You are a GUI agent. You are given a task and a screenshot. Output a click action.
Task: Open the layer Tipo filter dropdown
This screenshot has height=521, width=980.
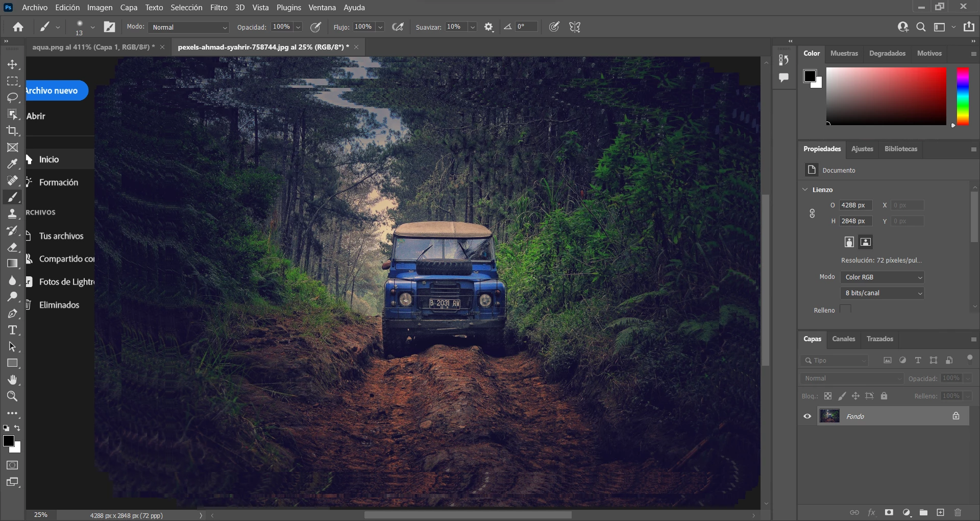pyautogui.click(x=835, y=361)
